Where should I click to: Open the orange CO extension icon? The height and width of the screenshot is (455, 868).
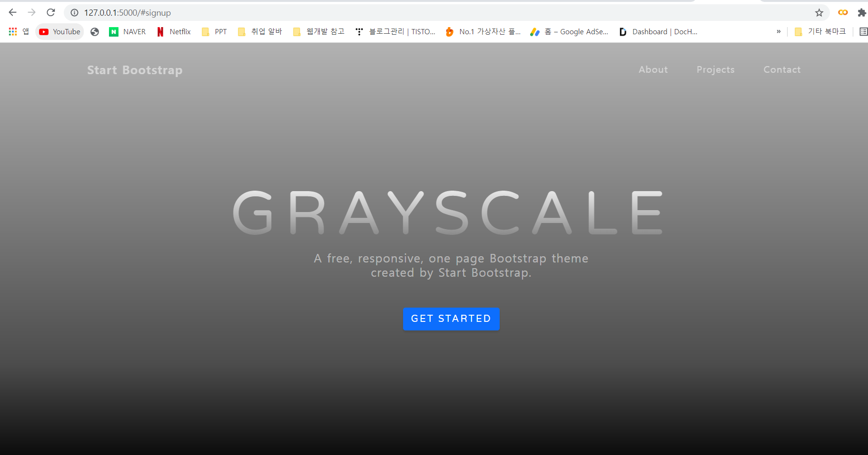click(x=843, y=12)
